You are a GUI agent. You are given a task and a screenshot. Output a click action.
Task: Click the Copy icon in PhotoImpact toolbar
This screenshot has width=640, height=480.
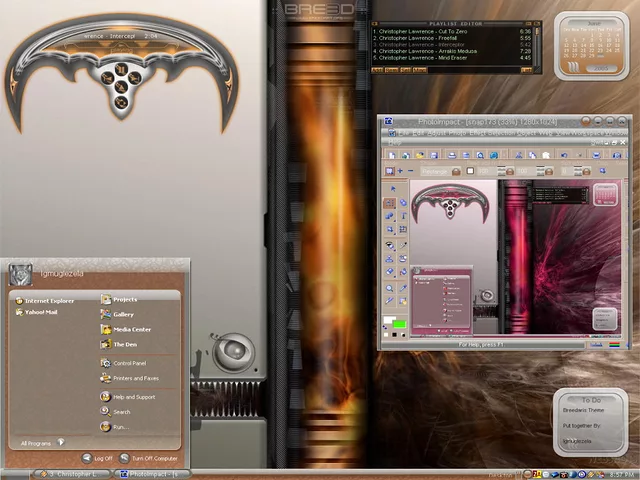pos(532,155)
